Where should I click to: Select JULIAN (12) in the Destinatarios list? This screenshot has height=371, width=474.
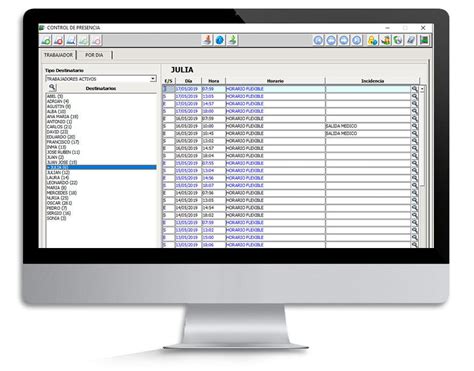[x=58, y=173]
